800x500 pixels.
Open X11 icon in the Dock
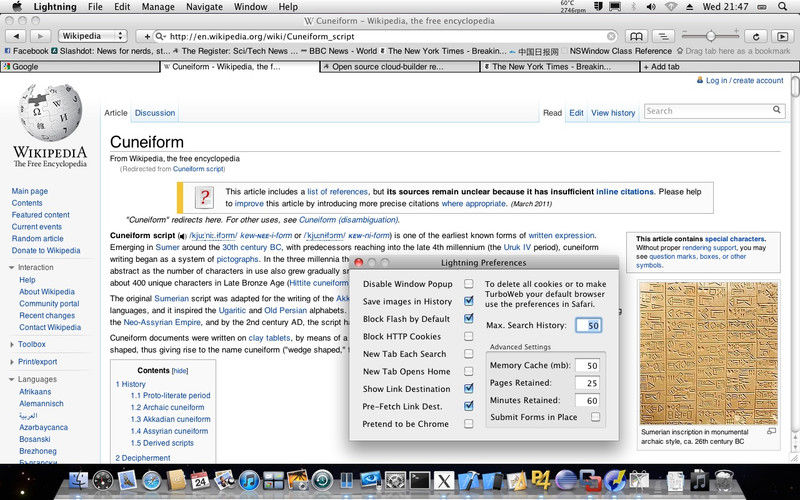tap(444, 481)
